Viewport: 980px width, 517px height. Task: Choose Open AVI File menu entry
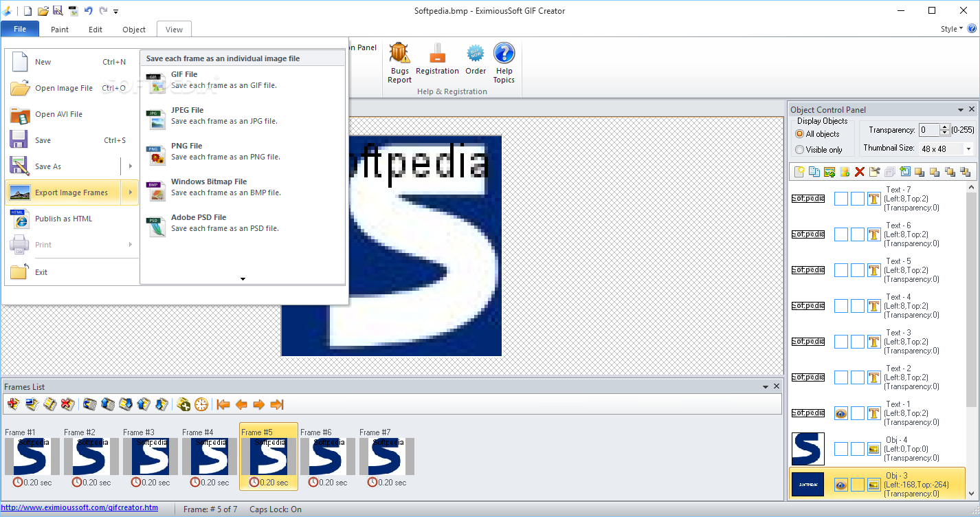71,114
